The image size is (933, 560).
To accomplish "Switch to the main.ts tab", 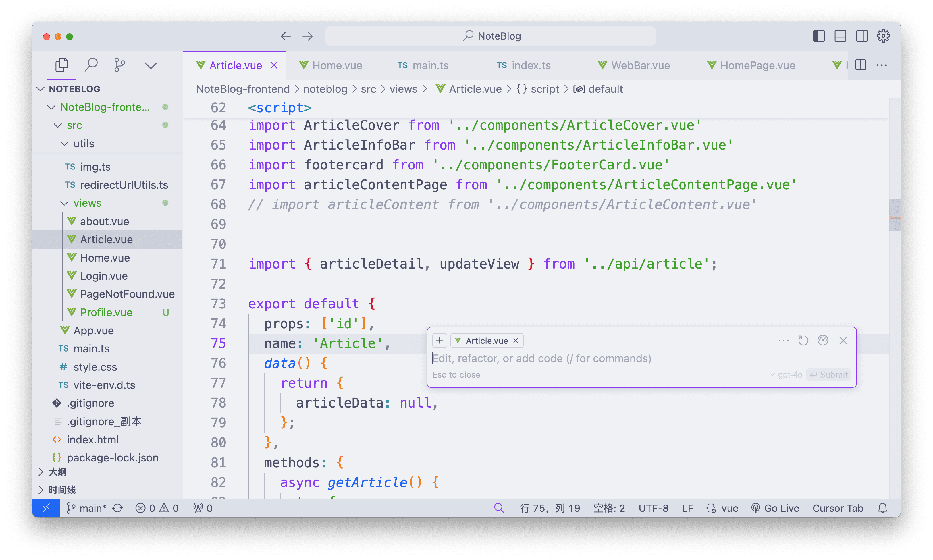I will tap(423, 65).
